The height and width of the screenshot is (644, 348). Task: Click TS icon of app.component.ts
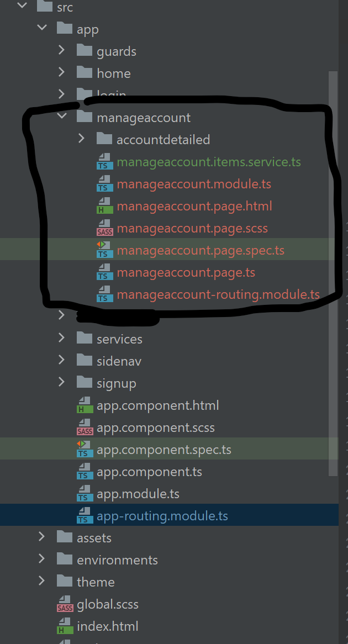85,471
